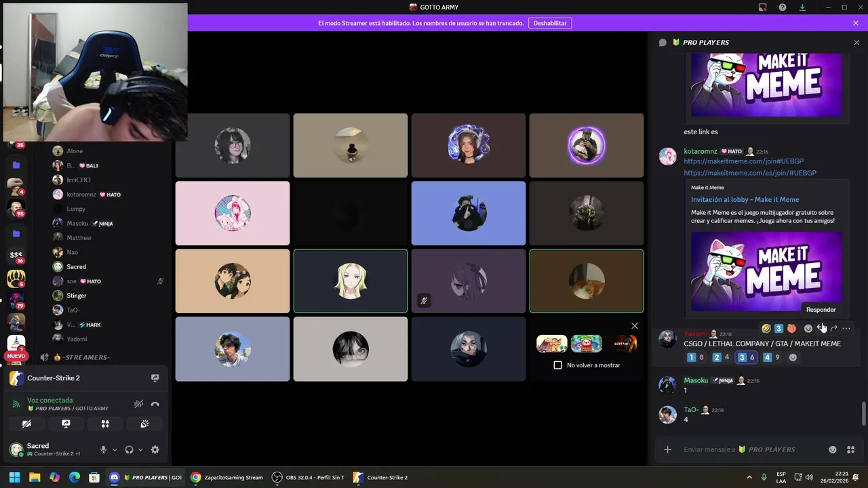Screen dimensions: 868x488
Task: Dismiss the activities suggestion tile
Action: tap(635, 326)
